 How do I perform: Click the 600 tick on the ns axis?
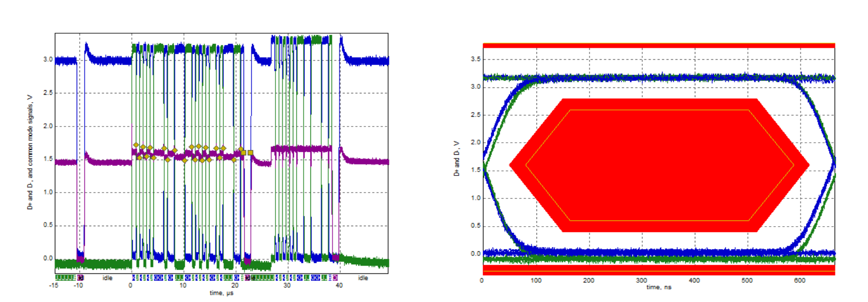click(x=799, y=280)
